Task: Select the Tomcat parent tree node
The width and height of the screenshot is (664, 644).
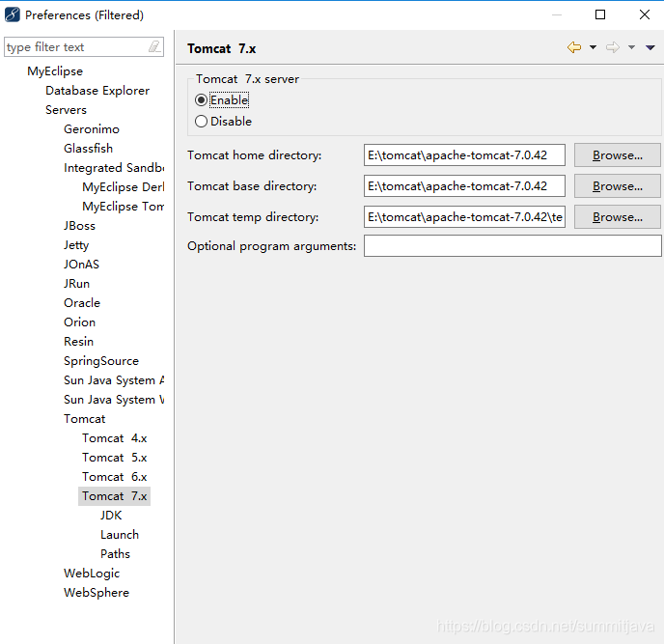Action: (85, 419)
